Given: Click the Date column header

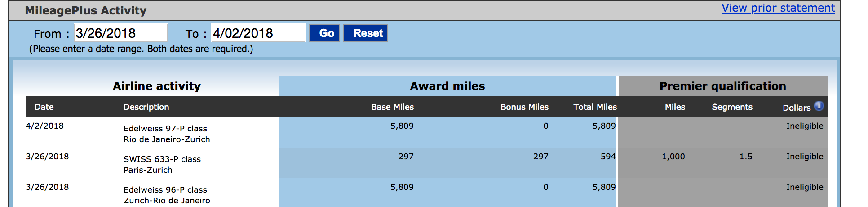Looking at the screenshot, I should (x=44, y=107).
